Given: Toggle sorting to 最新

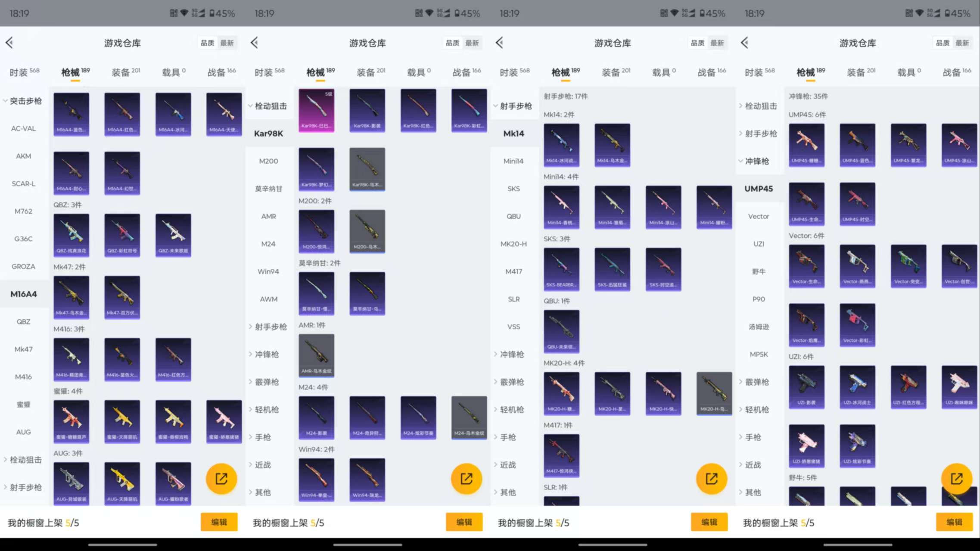Looking at the screenshot, I should tap(227, 43).
